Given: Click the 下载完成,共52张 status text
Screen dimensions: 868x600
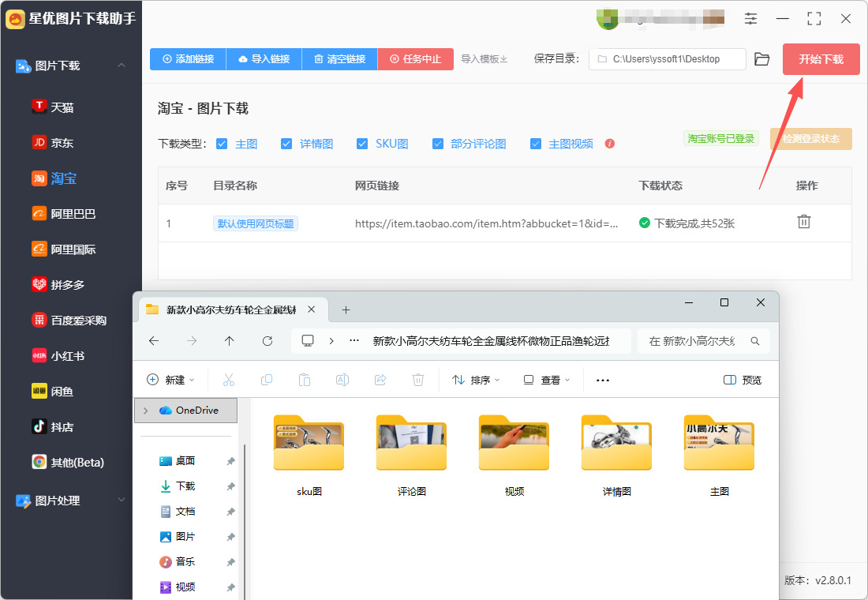Looking at the screenshot, I should 694,223.
